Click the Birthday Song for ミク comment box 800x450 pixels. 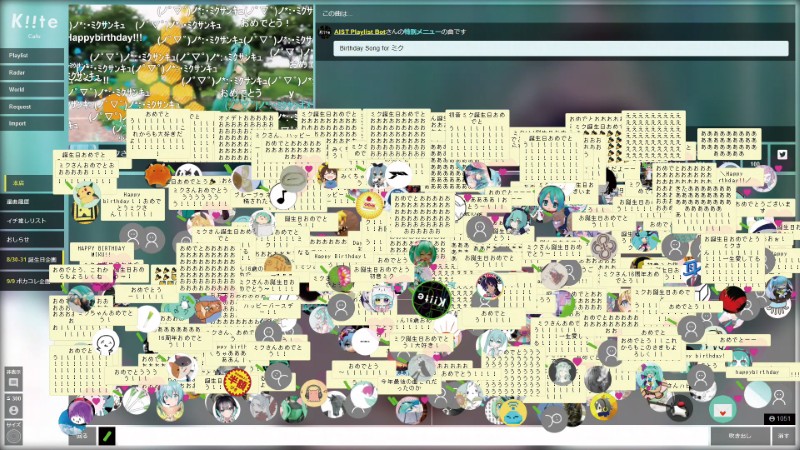pyautogui.click(x=561, y=48)
